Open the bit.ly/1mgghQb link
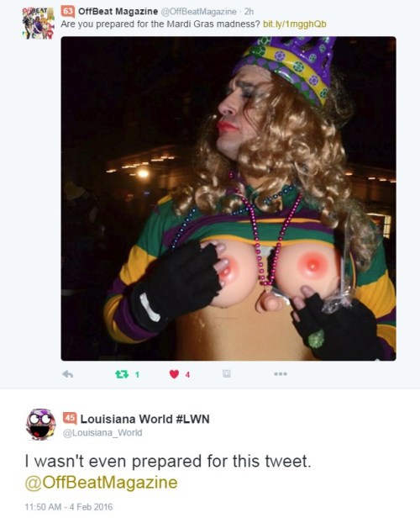This screenshot has height=518, width=420. pyautogui.click(x=295, y=24)
